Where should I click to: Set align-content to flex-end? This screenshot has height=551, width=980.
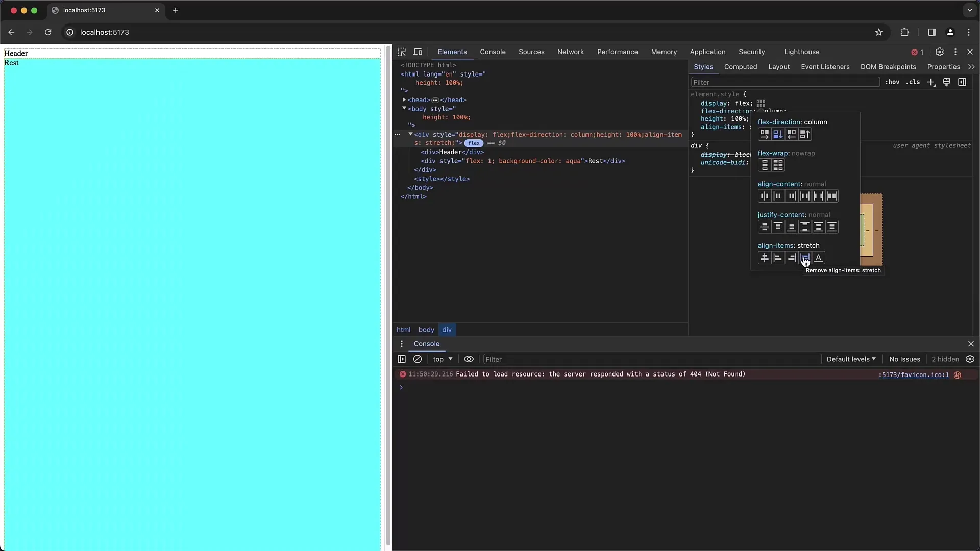(x=791, y=196)
